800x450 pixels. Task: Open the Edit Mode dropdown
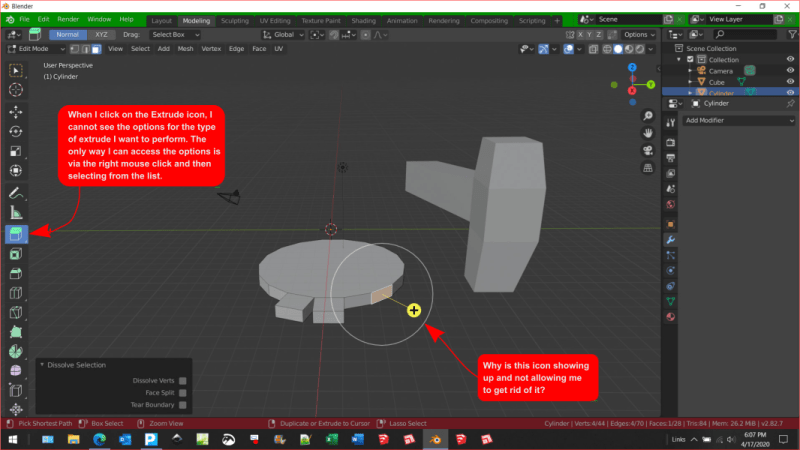point(36,49)
